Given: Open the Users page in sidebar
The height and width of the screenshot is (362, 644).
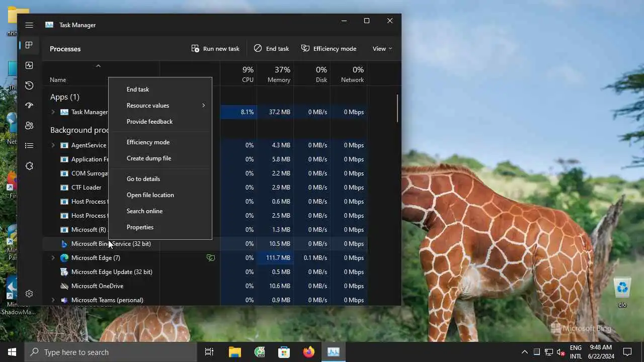Looking at the screenshot, I should 29,126.
